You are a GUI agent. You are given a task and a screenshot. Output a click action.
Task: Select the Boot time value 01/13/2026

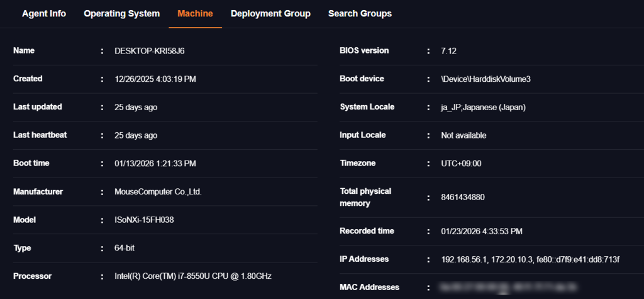pos(155,164)
